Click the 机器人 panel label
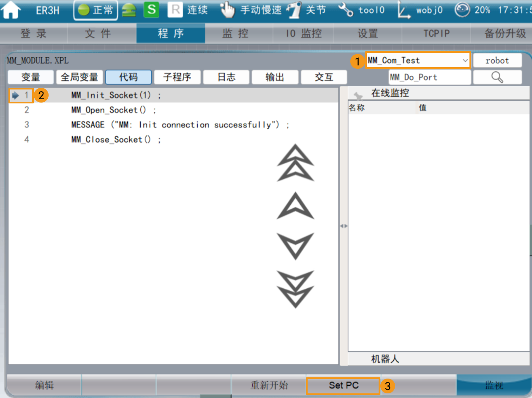The width and height of the screenshot is (532, 398). pyautogui.click(x=385, y=359)
